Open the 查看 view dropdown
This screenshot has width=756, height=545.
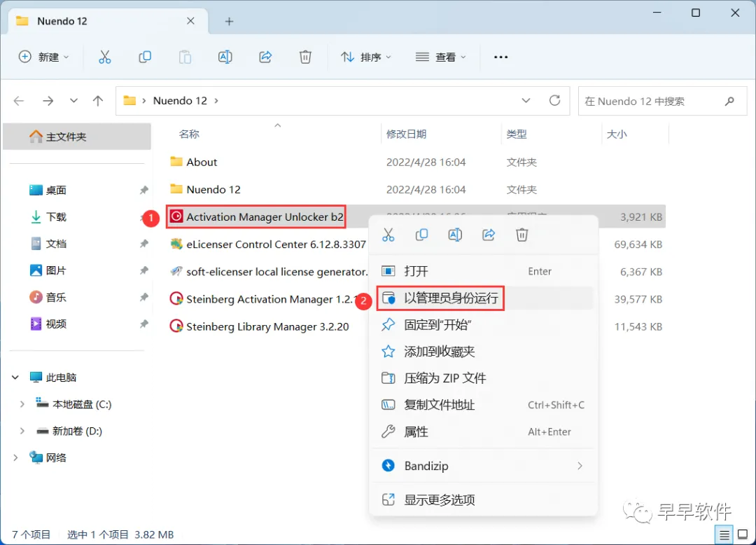point(441,57)
